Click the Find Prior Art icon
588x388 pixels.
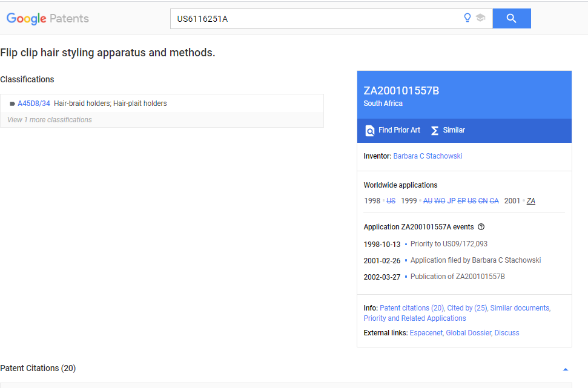coord(370,131)
